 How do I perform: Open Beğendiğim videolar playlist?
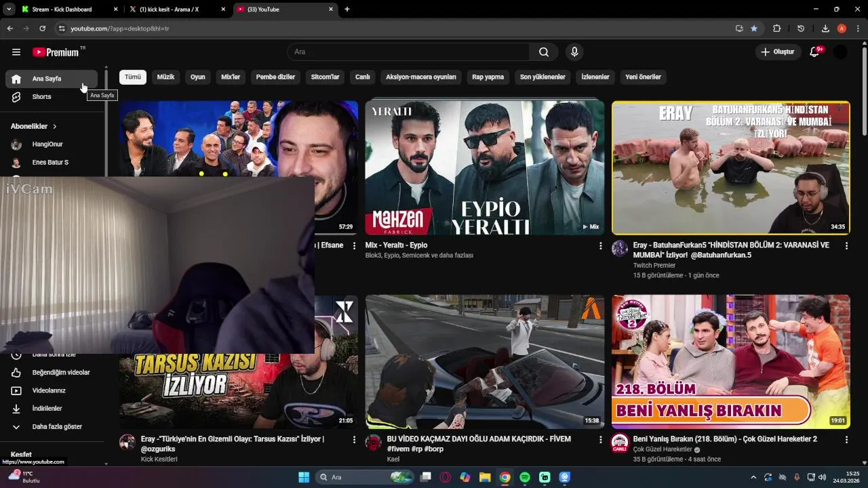[x=52, y=373]
